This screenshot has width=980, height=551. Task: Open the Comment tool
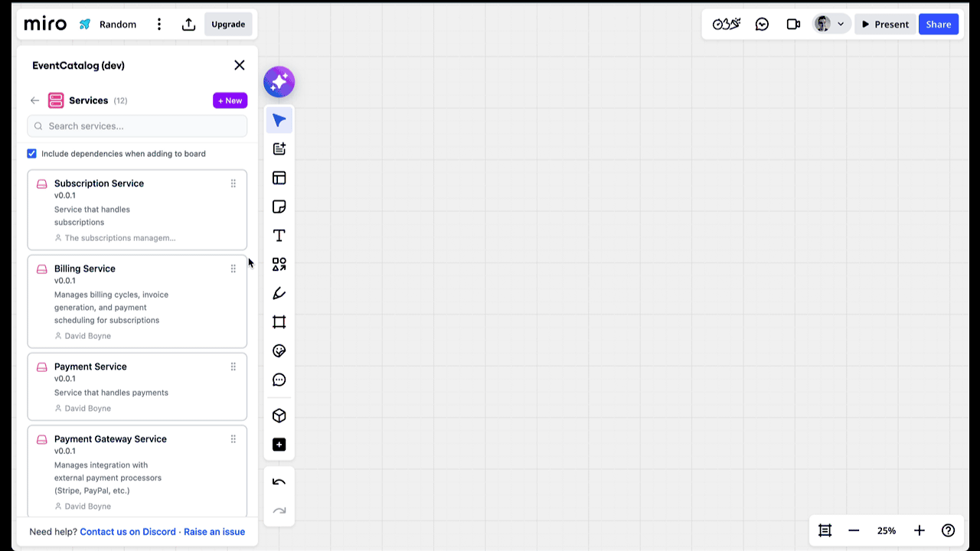279,380
